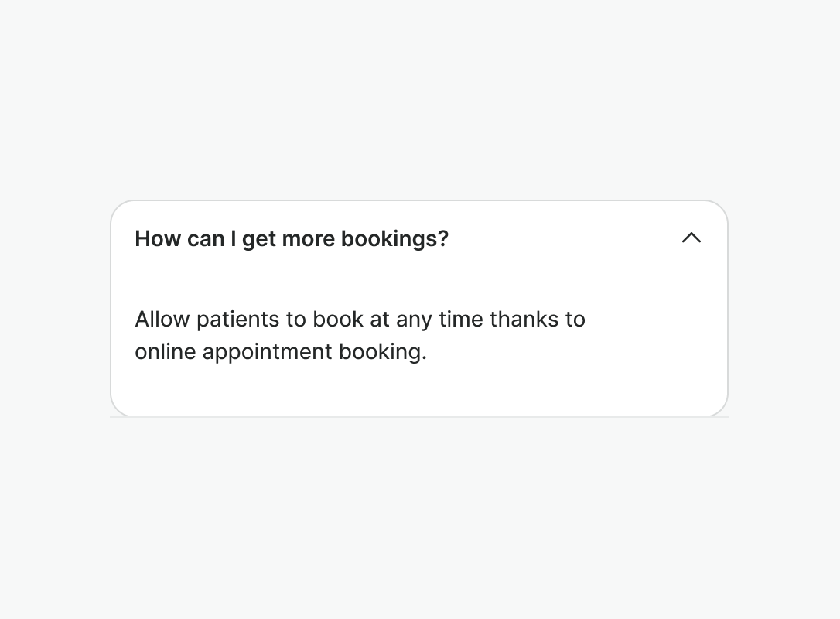Click the answer paragraph about online booking

tap(360, 335)
